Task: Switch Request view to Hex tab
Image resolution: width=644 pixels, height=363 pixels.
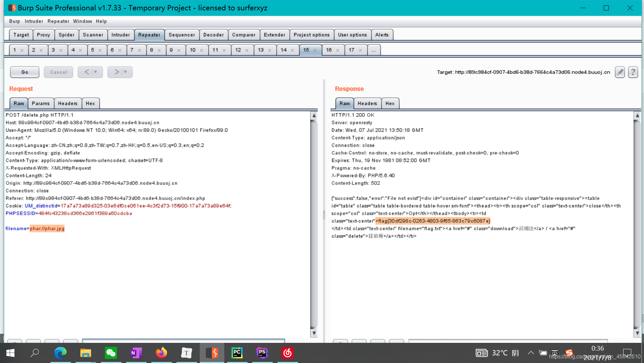Action: (x=90, y=104)
